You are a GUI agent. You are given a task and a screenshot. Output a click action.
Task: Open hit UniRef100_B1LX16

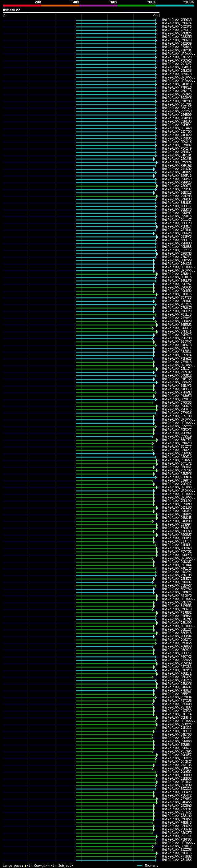tap(177, 853)
